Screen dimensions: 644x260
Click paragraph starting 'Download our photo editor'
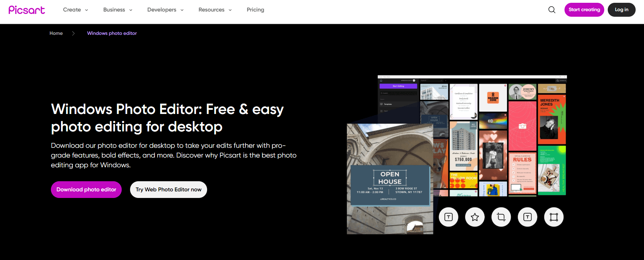point(174,155)
